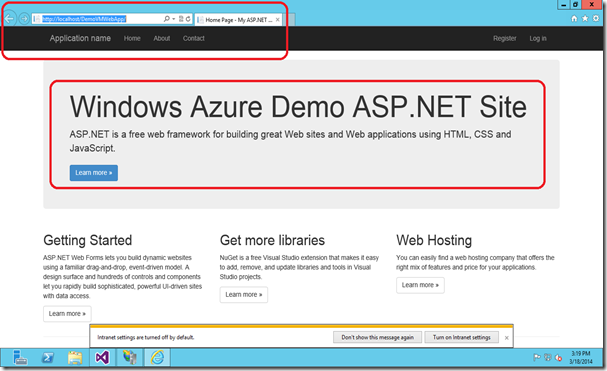Click the Log in link
Screen dimensions: 607x371
pyautogui.click(x=538, y=38)
